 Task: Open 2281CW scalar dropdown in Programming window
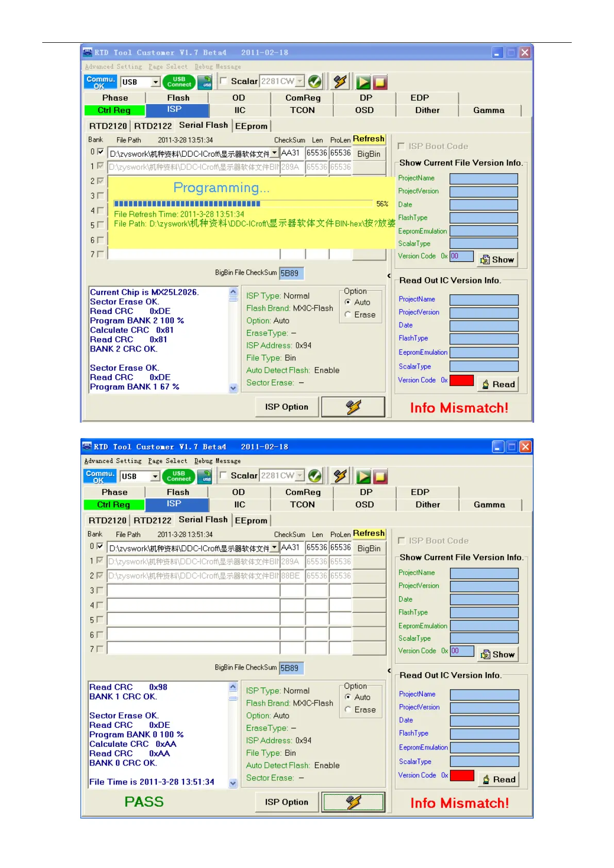click(300, 81)
